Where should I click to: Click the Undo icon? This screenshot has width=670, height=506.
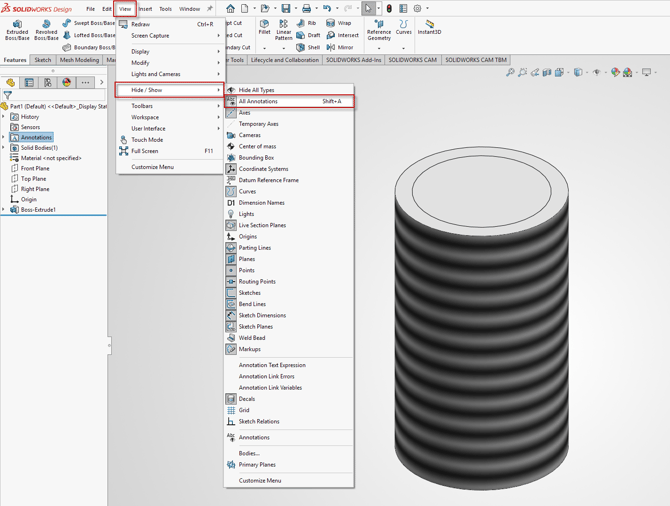point(327,8)
